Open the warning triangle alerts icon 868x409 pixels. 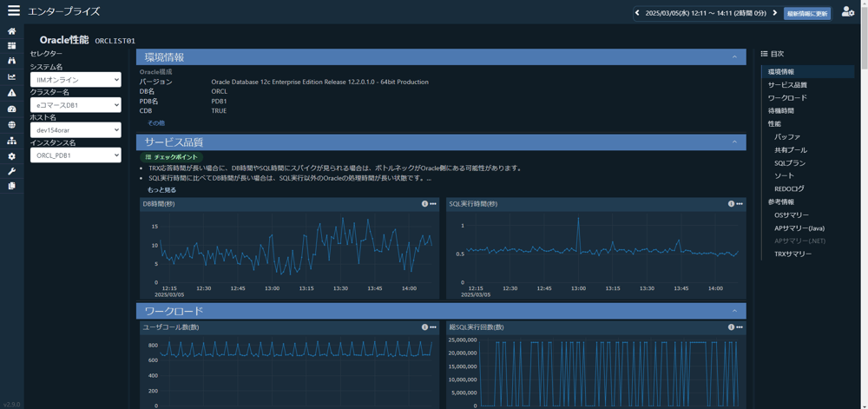coord(11,93)
